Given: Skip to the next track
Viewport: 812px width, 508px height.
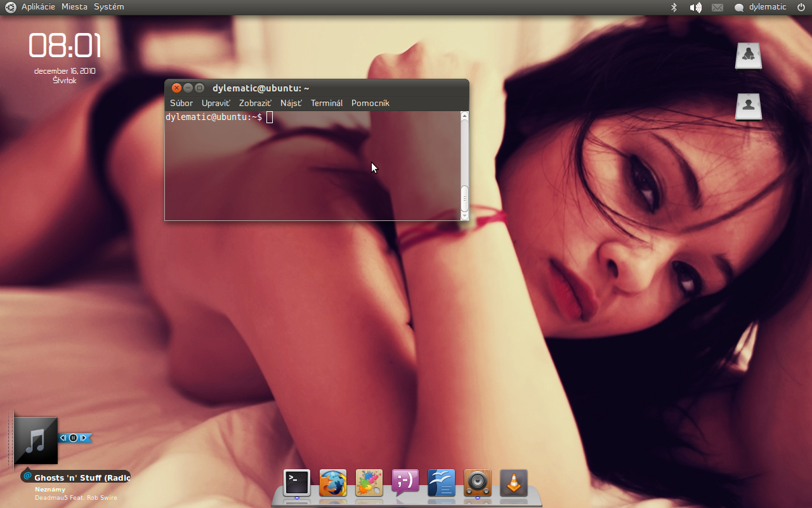Looking at the screenshot, I should click(x=84, y=438).
